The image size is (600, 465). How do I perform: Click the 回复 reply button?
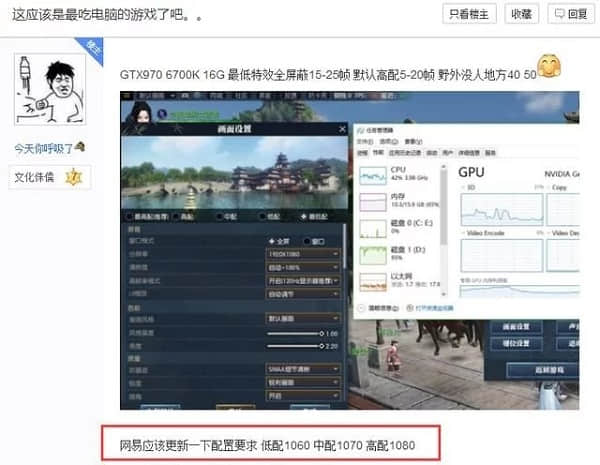[x=571, y=14]
